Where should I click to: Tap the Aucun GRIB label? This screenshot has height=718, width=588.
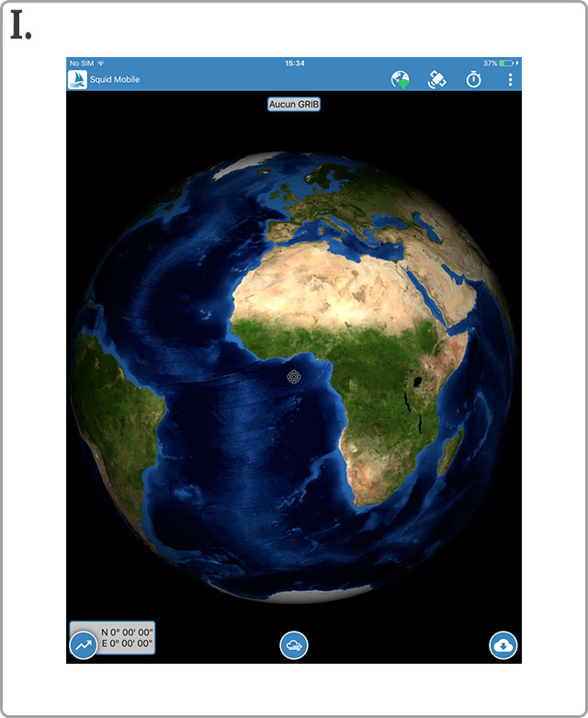pyautogui.click(x=294, y=105)
